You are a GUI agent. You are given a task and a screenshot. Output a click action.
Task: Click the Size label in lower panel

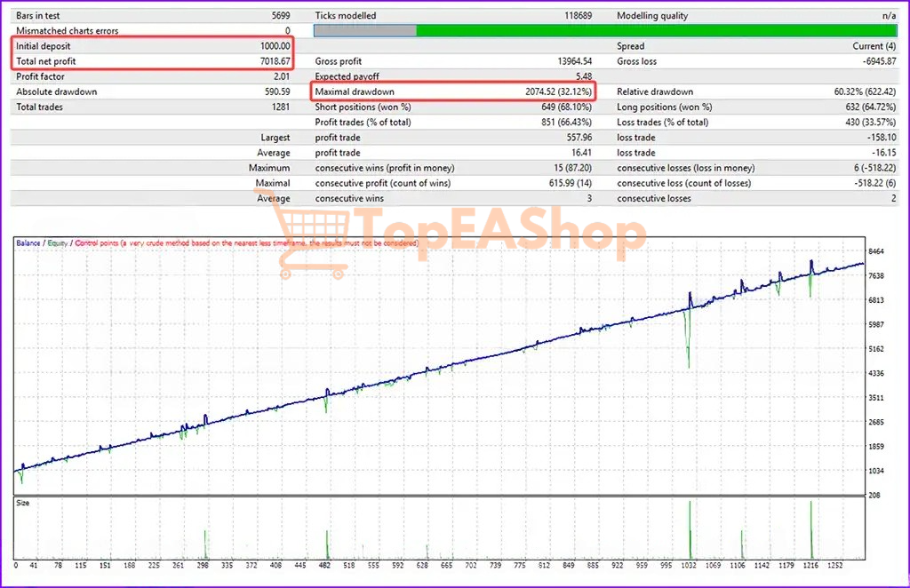pyautogui.click(x=25, y=503)
